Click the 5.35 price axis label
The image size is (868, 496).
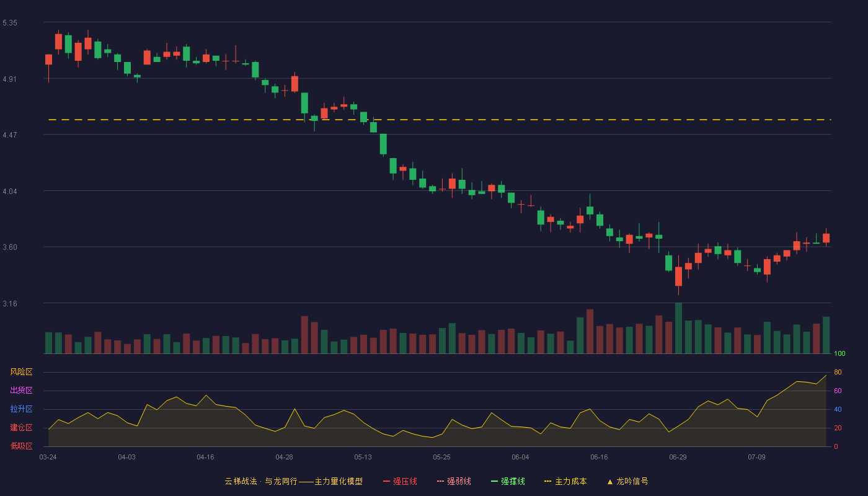pyautogui.click(x=10, y=23)
